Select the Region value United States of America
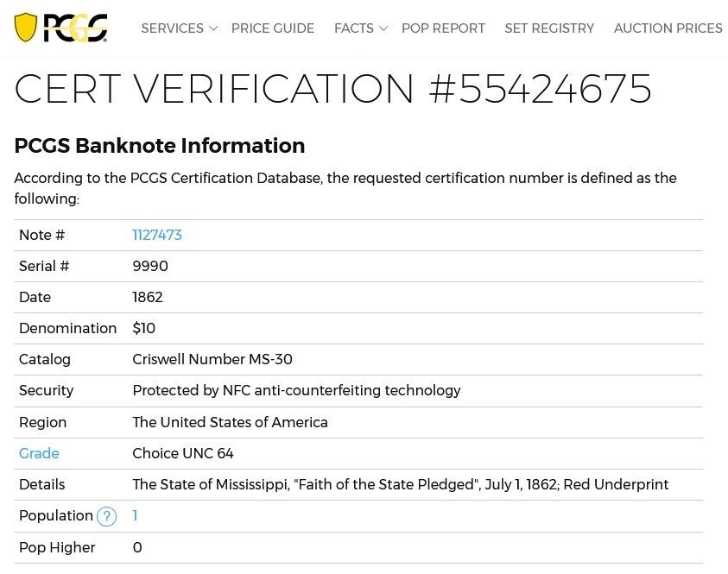The image size is (728, 574). [x=230, y=422]
